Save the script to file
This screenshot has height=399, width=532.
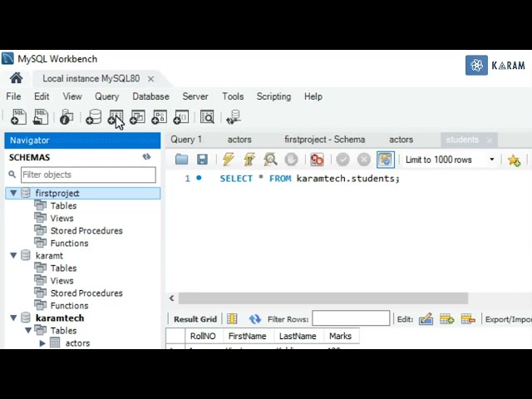click(202, 159)
